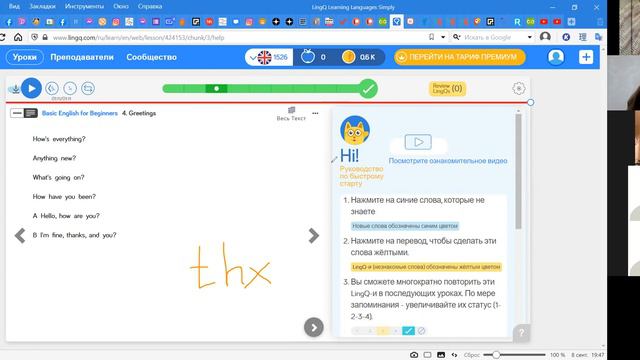
Task: Open the Инструменты browser menu
Action: (x=84, y=7)
